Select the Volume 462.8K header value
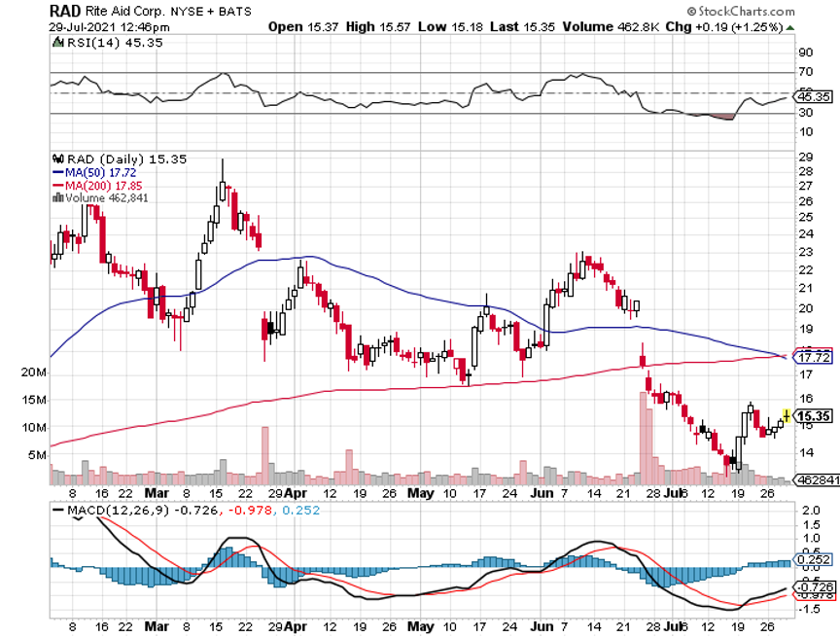Viewport: 840px width, 638px height. point(611,27)
